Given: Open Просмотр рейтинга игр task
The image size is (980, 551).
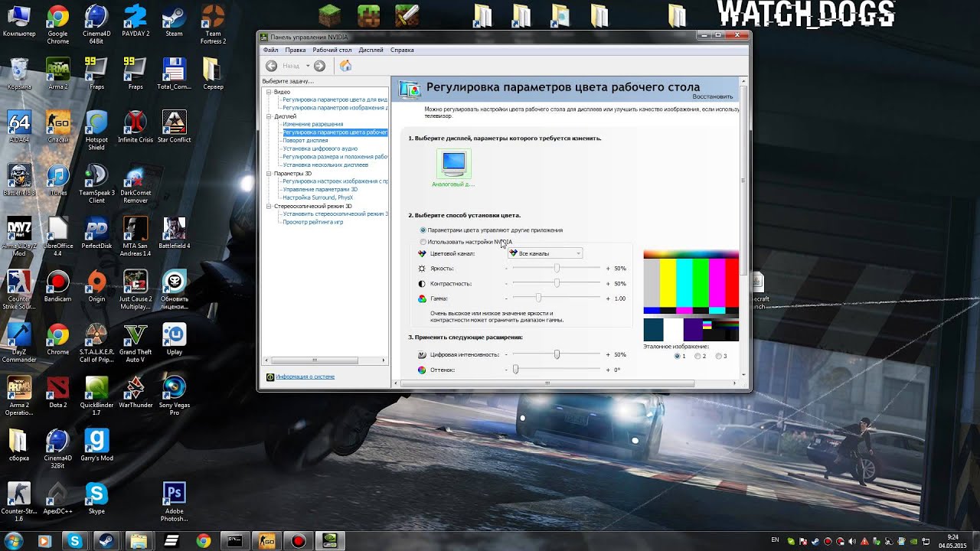Looking at the screenshot, I should (x=312, y=222).
